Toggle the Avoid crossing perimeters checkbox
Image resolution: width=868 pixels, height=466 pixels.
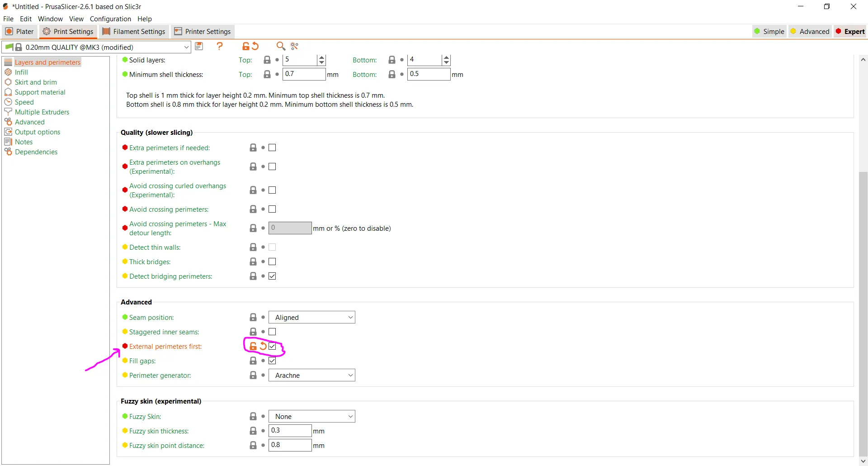click(272, 209)
